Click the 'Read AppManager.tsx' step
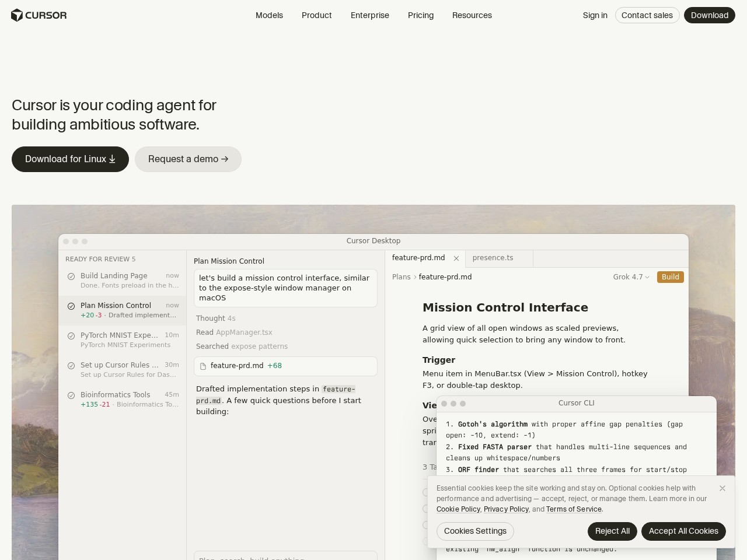 (234, 332)
